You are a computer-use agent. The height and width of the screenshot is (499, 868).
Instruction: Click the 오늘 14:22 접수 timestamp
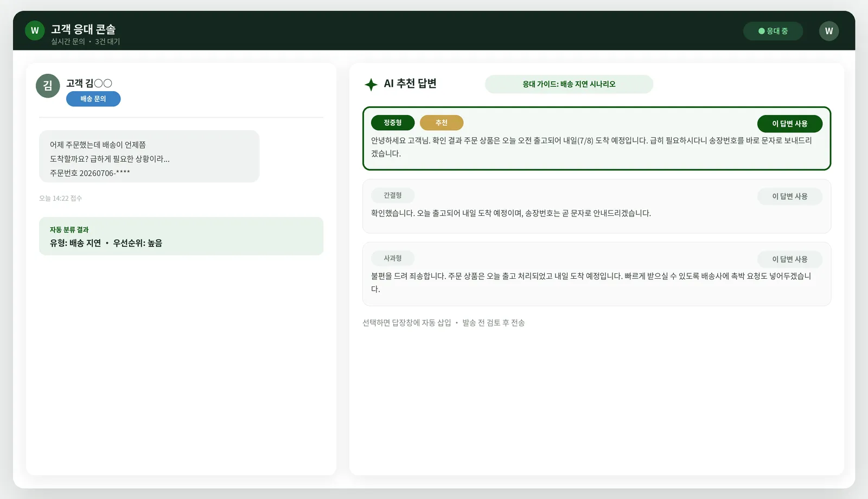[x=60, y=199]
